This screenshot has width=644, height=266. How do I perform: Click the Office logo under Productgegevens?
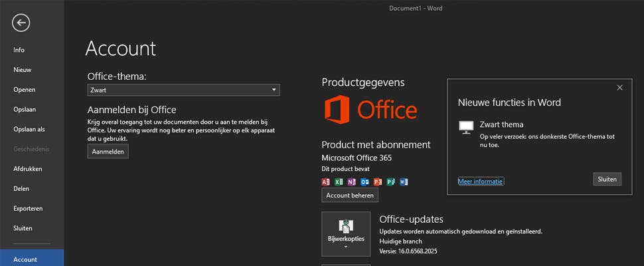371,110
